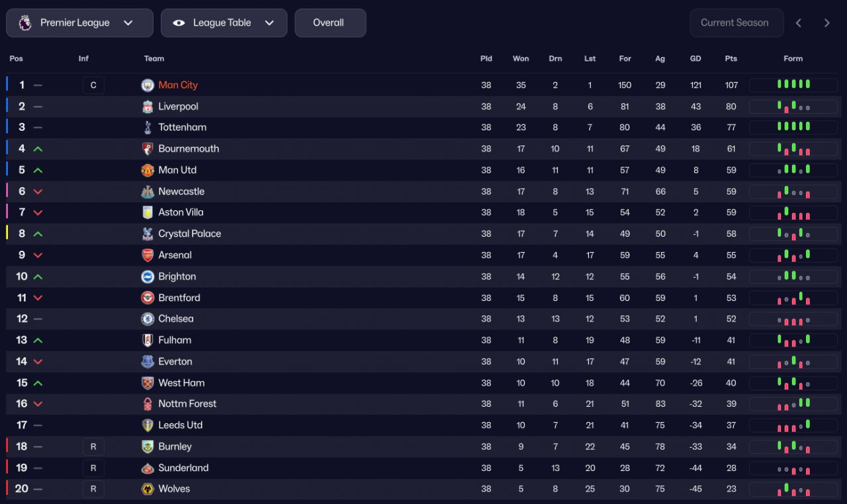Open the Arsenal team name link

point(175,255)
